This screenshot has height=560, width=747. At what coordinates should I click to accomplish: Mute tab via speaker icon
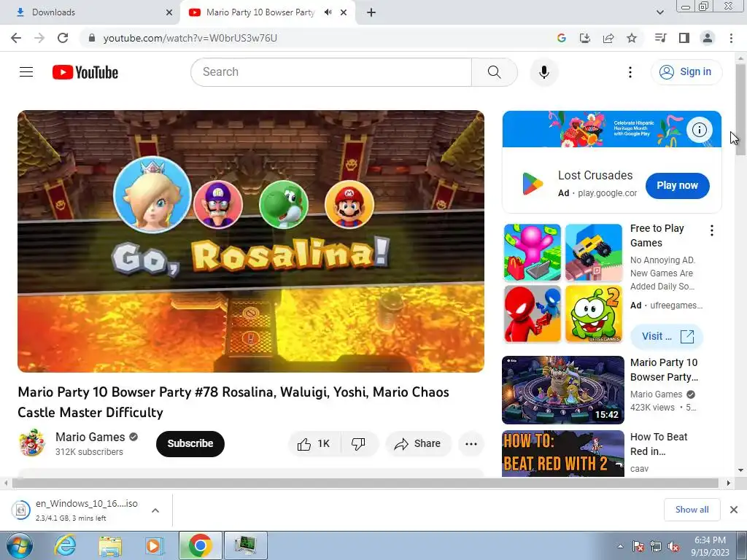[x=328, y=12]
